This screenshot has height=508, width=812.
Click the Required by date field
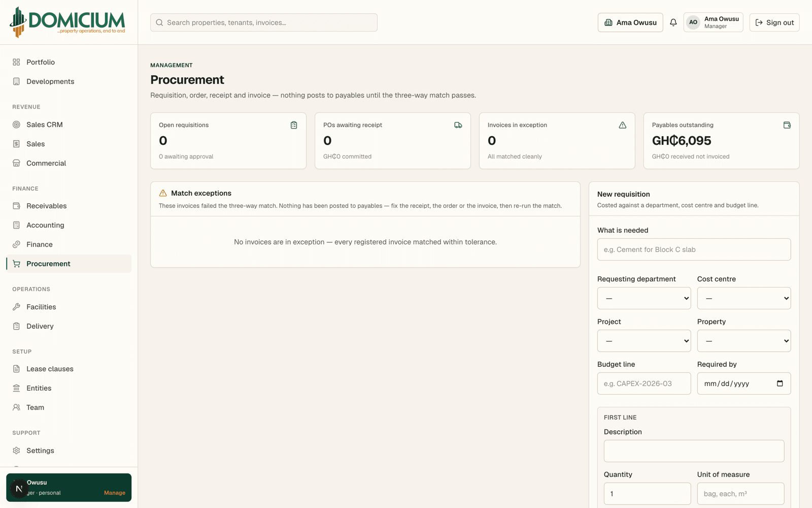(744, 384)
